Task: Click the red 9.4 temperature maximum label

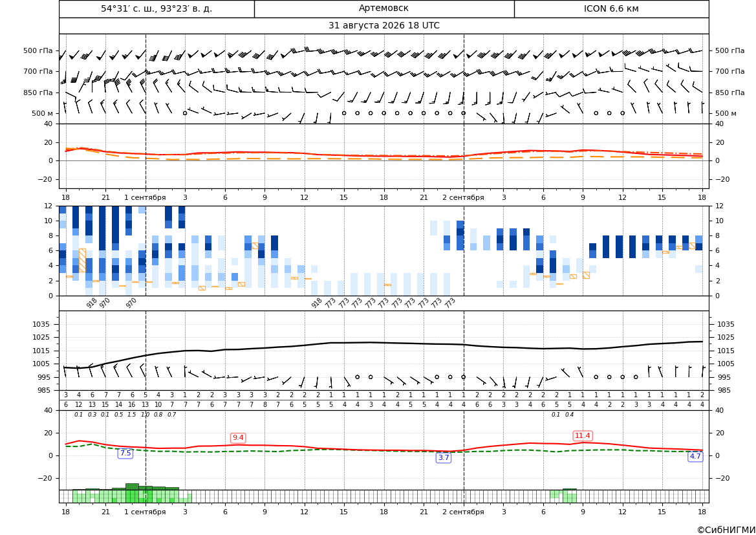Action: (238, 437)
